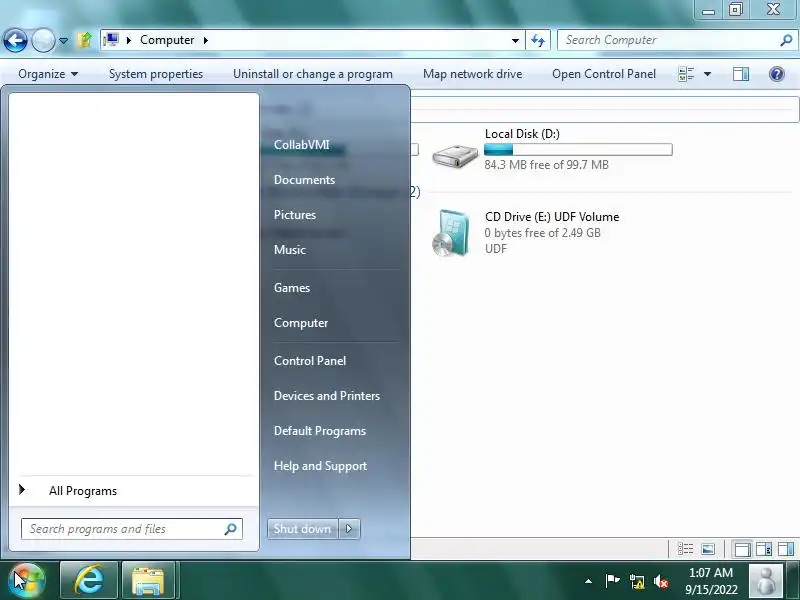This screenshot has height=600, width=800.
Task: Open Documents from Start menu
Action: tap(305, 180)
